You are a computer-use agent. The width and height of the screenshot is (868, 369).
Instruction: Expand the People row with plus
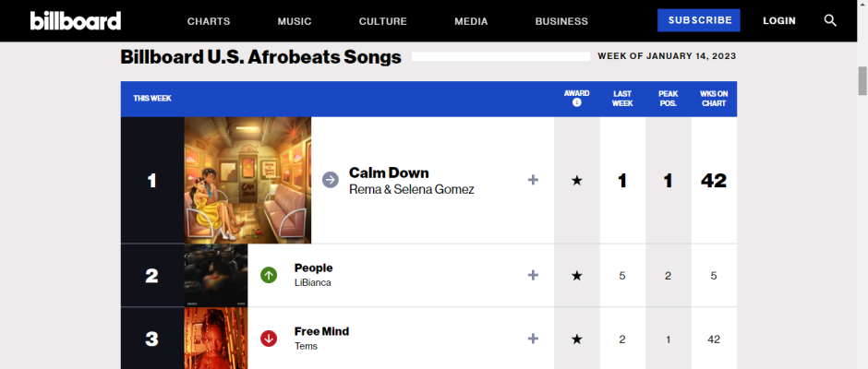coord(533,275)
